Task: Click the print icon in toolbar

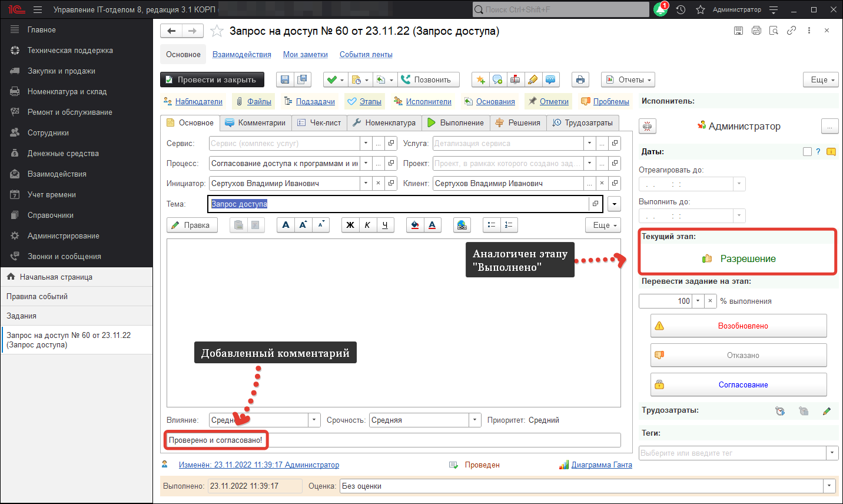Action: click(x=580, y=79)
